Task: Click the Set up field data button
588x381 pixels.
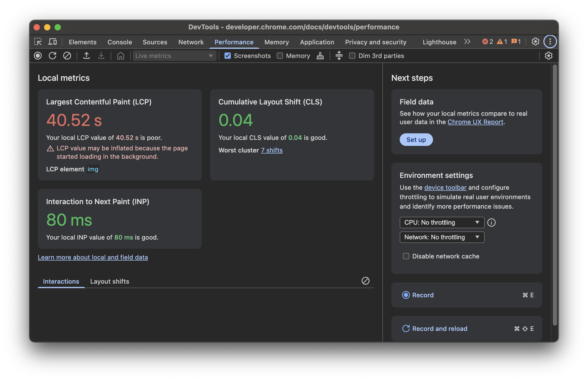Action: coord(416,140)
